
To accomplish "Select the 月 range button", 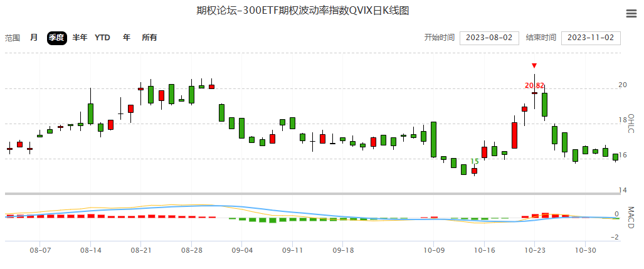I will [x=34, y=38].
